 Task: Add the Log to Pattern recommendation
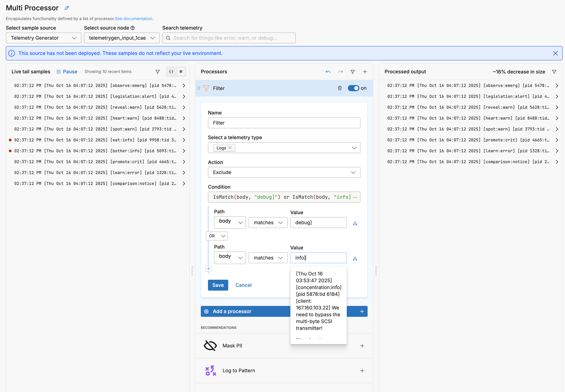tap(362, 371)
